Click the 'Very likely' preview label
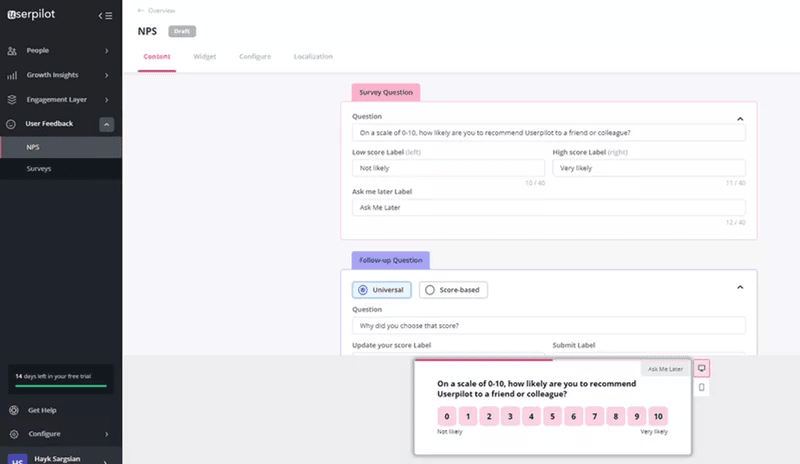 pos(654,432)
